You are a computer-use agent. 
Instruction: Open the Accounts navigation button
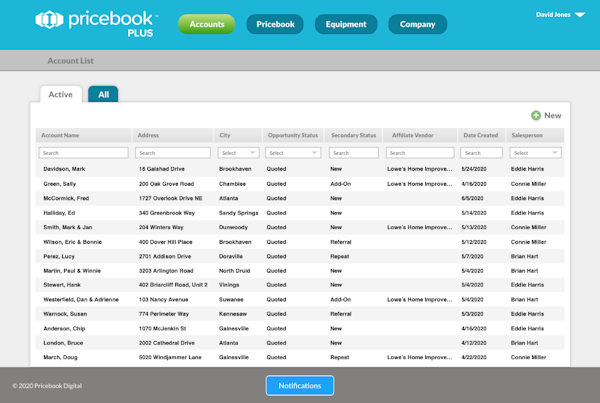coord(207,24)
